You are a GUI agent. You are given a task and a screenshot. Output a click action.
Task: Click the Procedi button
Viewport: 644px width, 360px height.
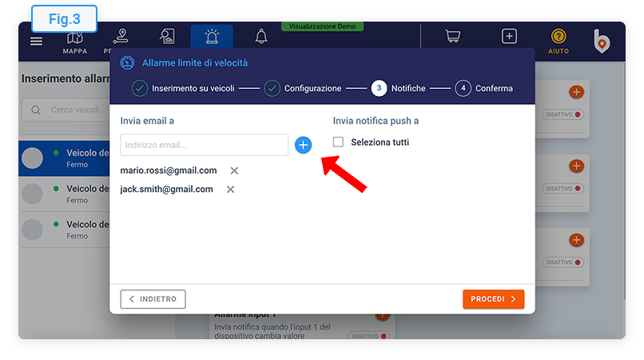click(493, 299)
